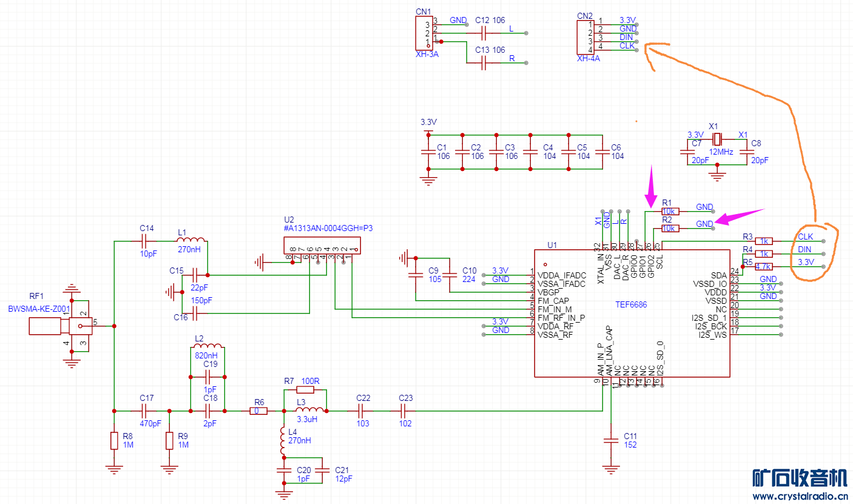Viewport: 853px width, 504px height.
Task: Click the L1 270nH inductor symbol
Action: pyautogui.click(x=190, y=241)
